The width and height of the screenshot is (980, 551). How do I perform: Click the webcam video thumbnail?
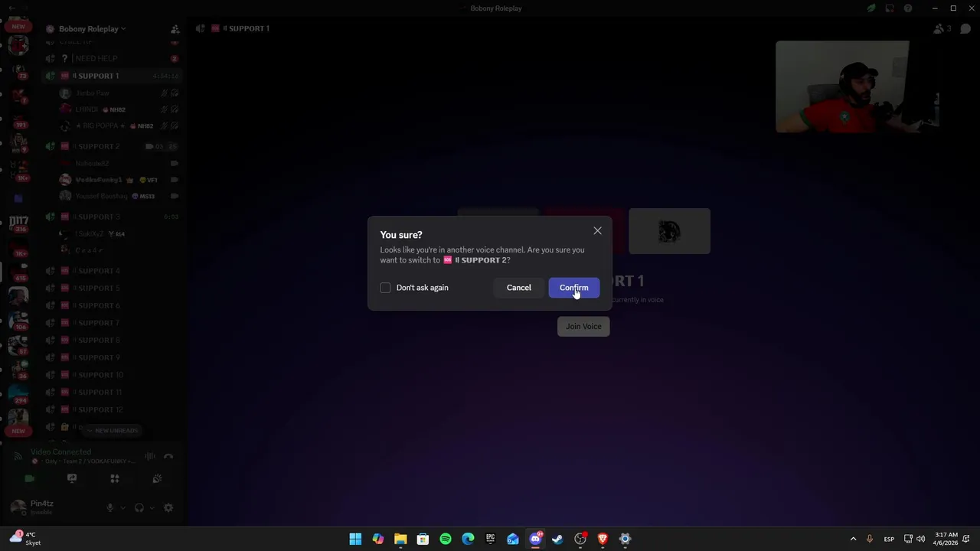tap(857, 87)
